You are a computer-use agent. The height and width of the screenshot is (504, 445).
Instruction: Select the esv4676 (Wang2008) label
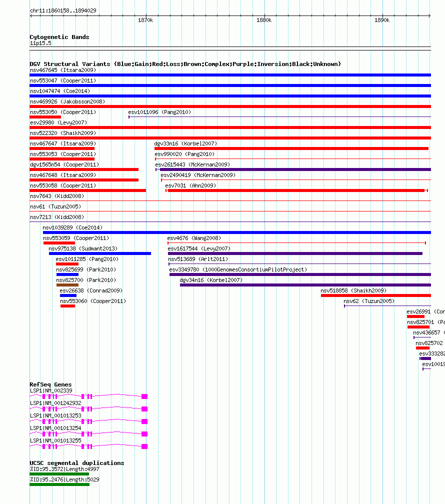(x=194, y=238)
